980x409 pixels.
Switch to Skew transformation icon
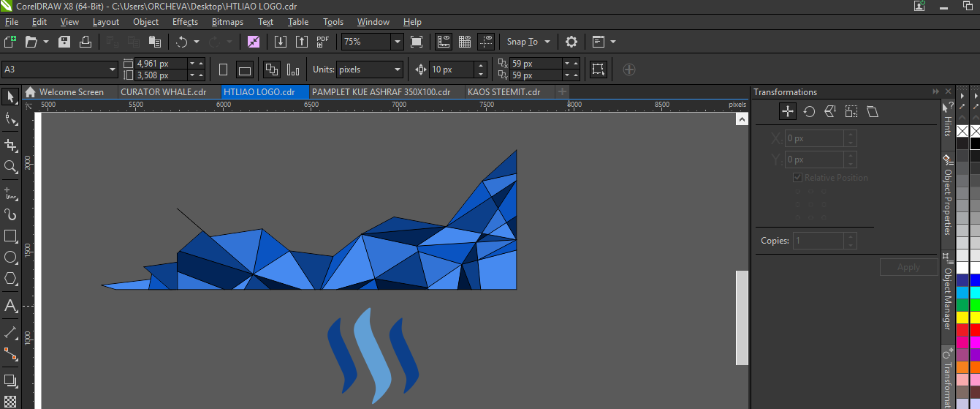pyautogui.click(x=872, y=111)
